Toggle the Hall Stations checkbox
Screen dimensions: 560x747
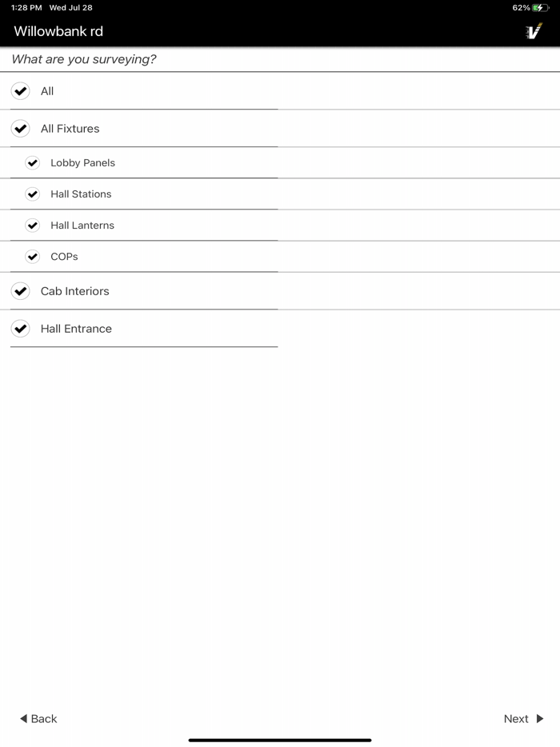[33, 194]
